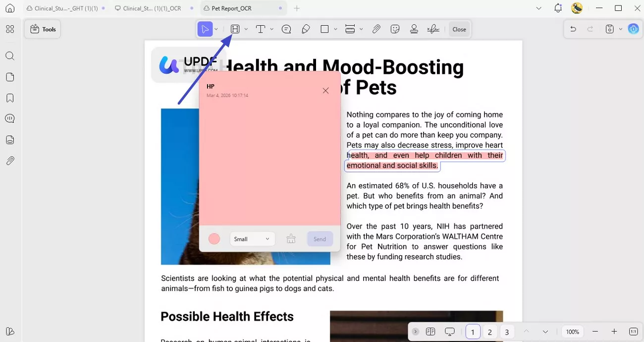Open the UPDF AI assistant icon
Screen dimensions: 644x342
coord(634,29)
